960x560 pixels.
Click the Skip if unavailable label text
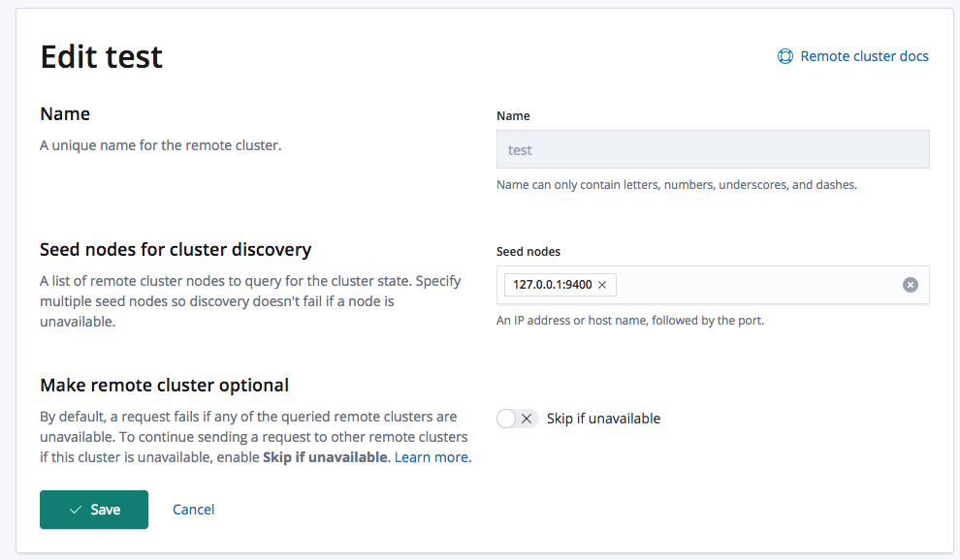pos(602,418)
